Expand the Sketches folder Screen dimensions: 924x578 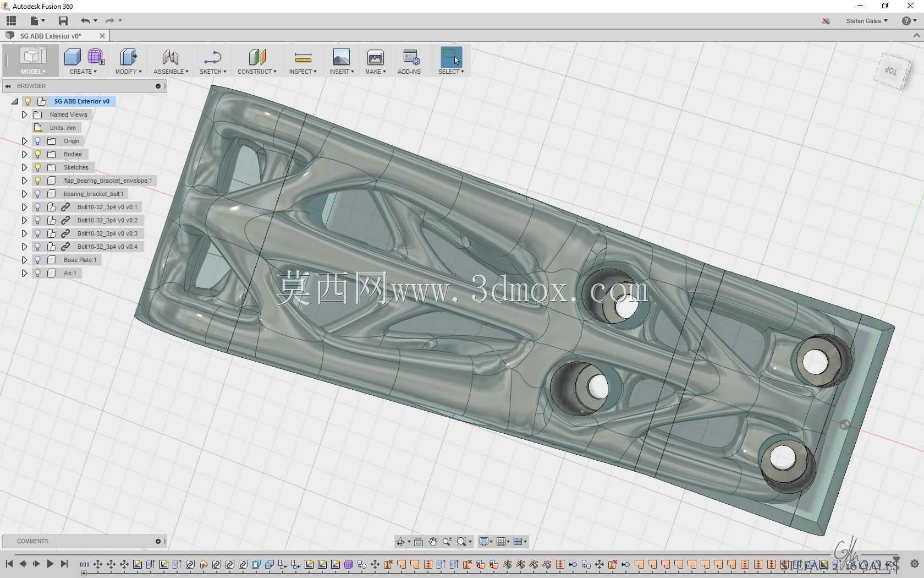point(24,167)
